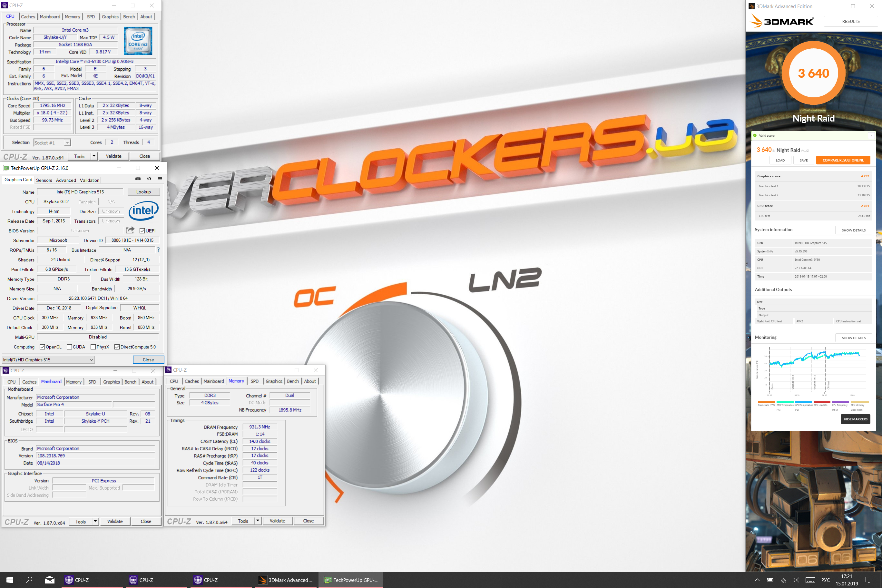
Task: Open Tools dropdown arrow in top CPU-Z window
Action: click(x=94, y=156)
